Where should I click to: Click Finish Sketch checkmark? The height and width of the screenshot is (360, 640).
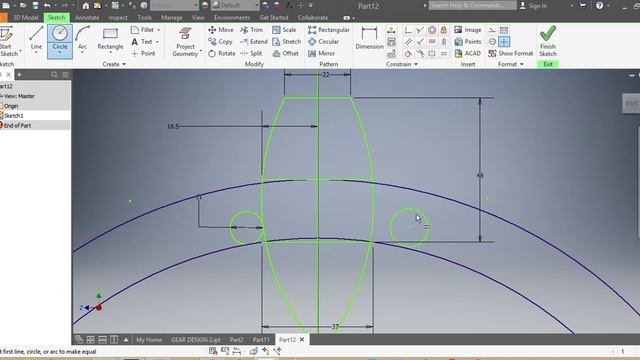pos(548,41)
